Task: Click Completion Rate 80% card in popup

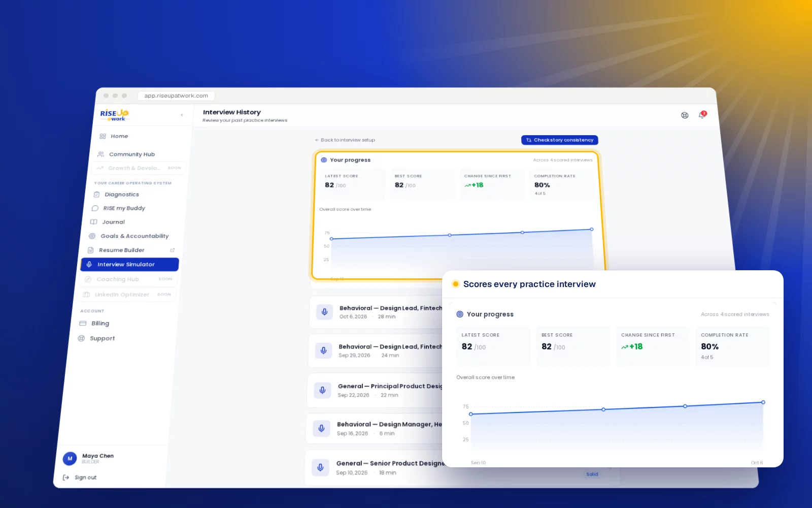Action: coord(733,346)
